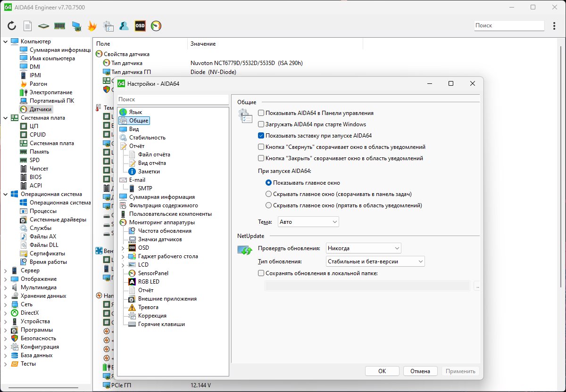Select Электропитание in main window tree
The width and height of the screenshot is (566, 392).
[46, 92]
